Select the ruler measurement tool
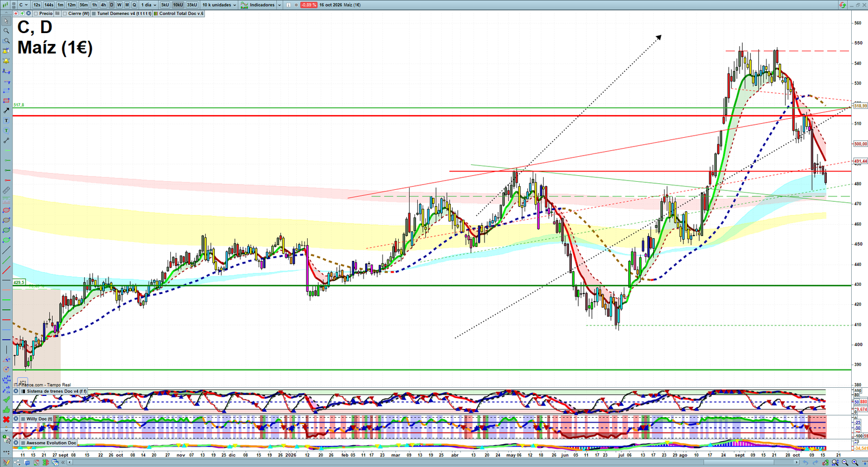This screenshot has height=467, width=868. pos(6,190)
